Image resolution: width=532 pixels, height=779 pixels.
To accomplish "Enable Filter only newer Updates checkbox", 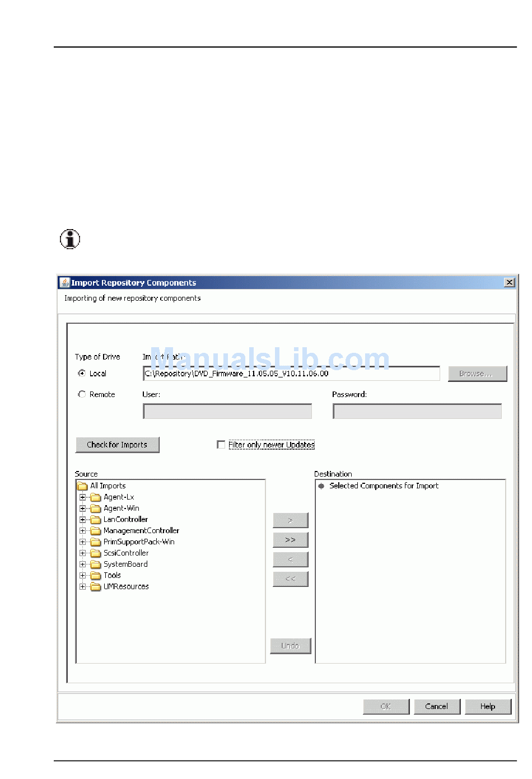I will [x=221, y=445].
